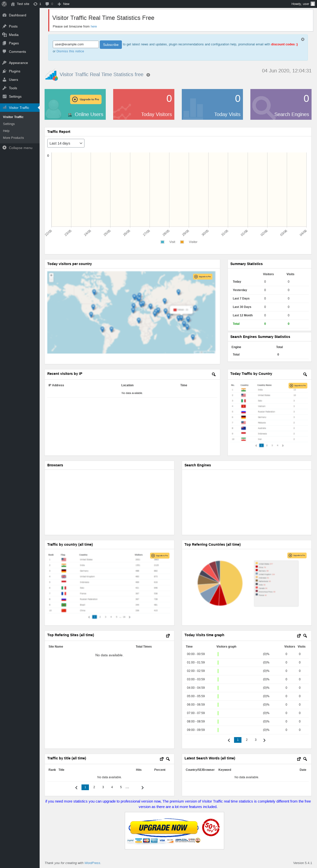The height and width of the screenshot is (868, 317).
Task: Open the WordPress footer link
Action: [92, 863]
